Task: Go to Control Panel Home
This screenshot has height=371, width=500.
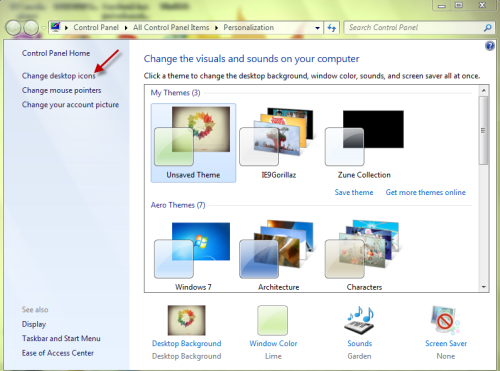Action: click(x=56, y=53)
